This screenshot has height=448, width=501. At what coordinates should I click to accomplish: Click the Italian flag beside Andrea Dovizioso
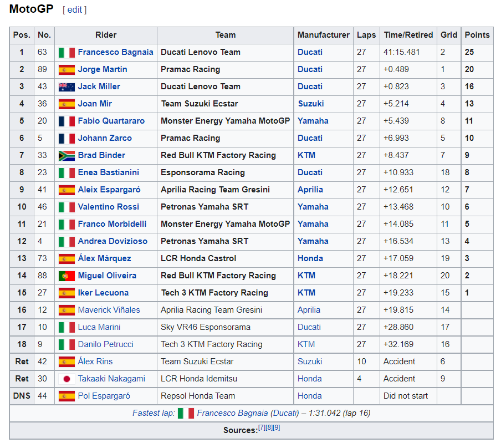(x=67, y=241)
